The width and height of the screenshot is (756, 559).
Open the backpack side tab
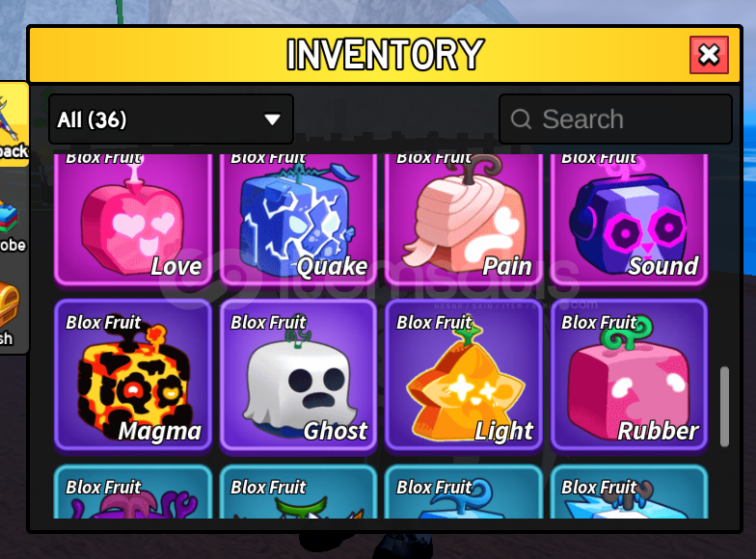click(13, 123)
